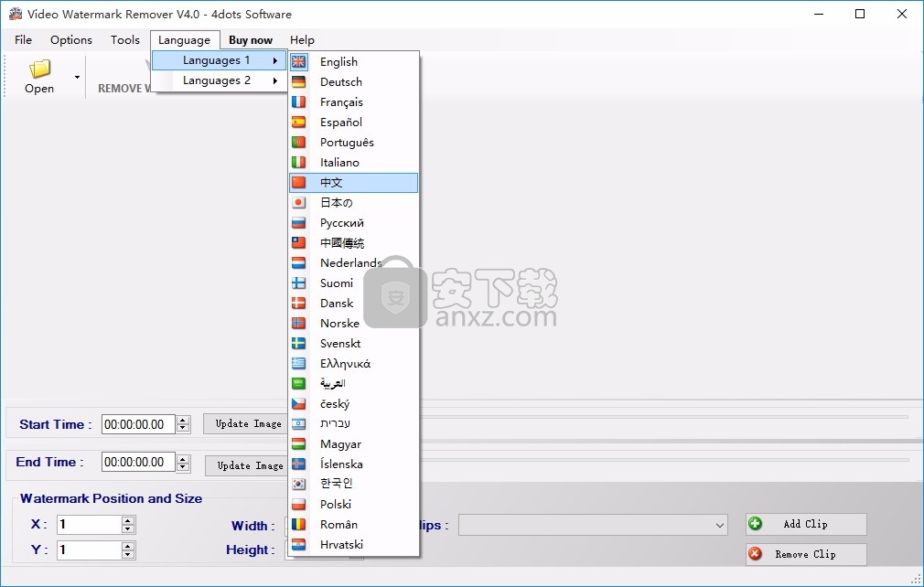Viewport: 924px width, 587px height.
Task: Click the Swedish flag icon next to Svenskt
Action: click(x=299, y=343)
